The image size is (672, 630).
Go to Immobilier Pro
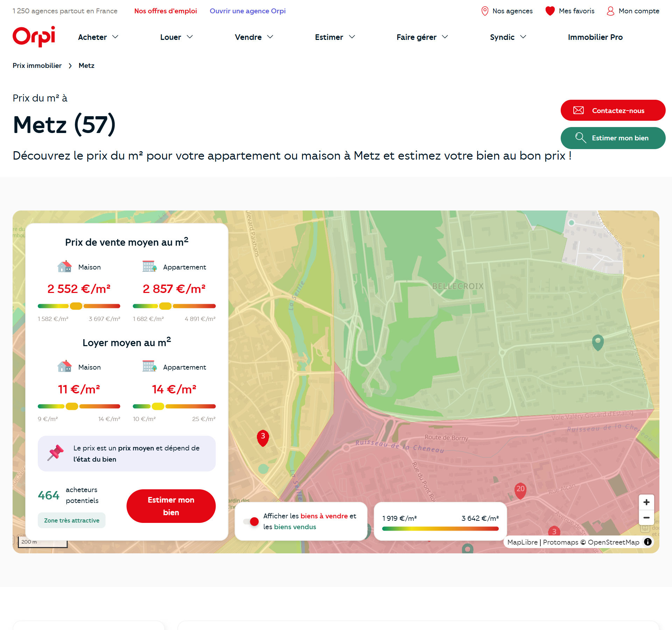pos(595,37)
